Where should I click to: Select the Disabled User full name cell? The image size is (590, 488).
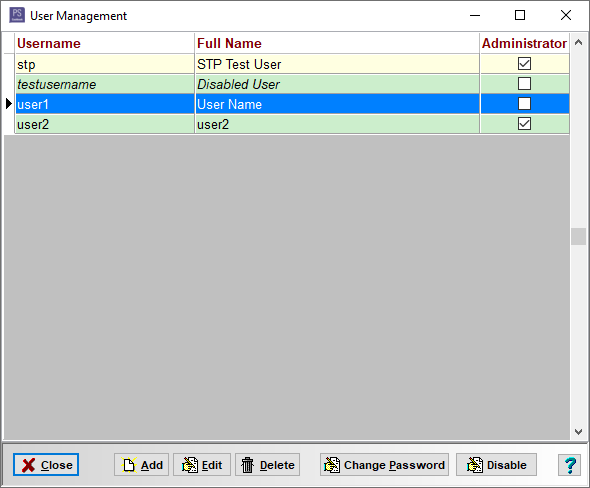pos(337,84)
